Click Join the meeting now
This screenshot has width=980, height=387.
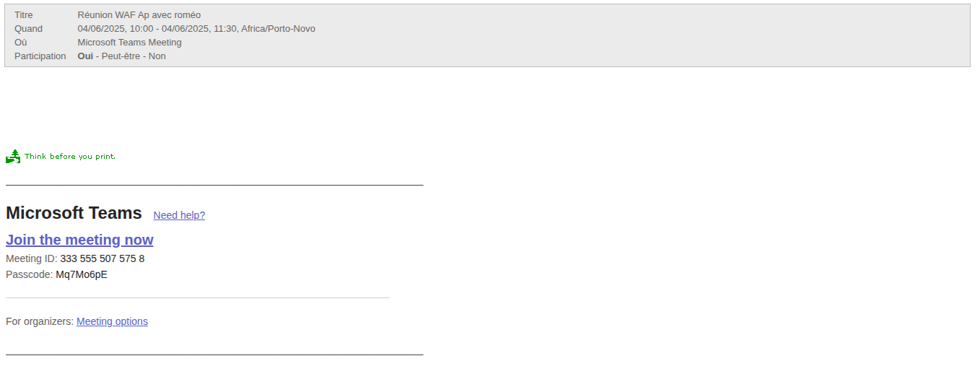click(79, 240)
